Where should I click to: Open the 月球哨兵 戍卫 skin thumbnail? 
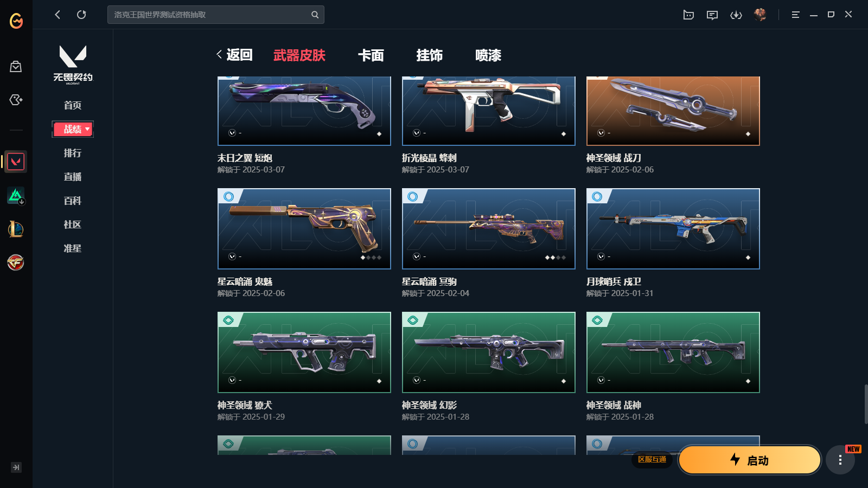[x=673, y=229]
